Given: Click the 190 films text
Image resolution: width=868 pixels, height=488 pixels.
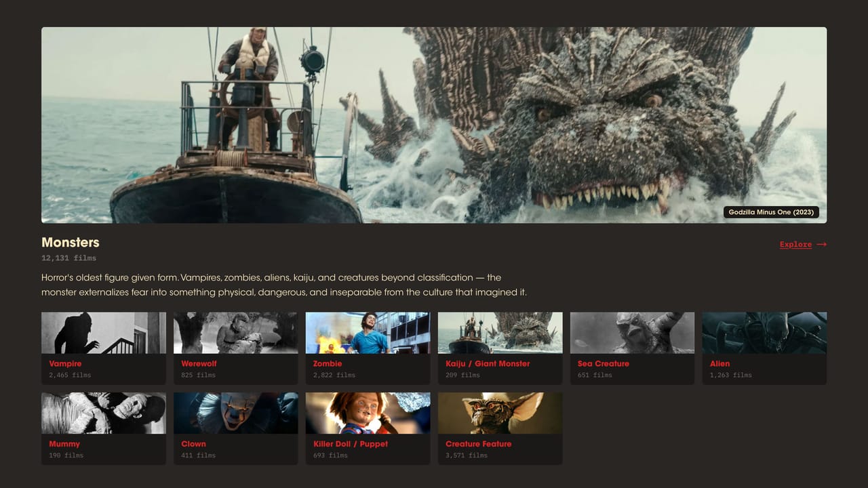Looking at the screenshot, I should coord(66,455).
